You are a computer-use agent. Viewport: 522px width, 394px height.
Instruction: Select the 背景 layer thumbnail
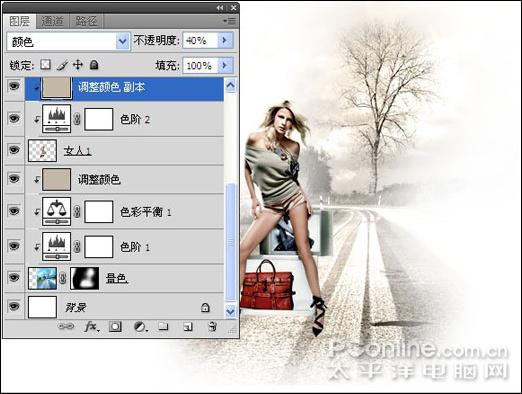[x=42, y=307]
